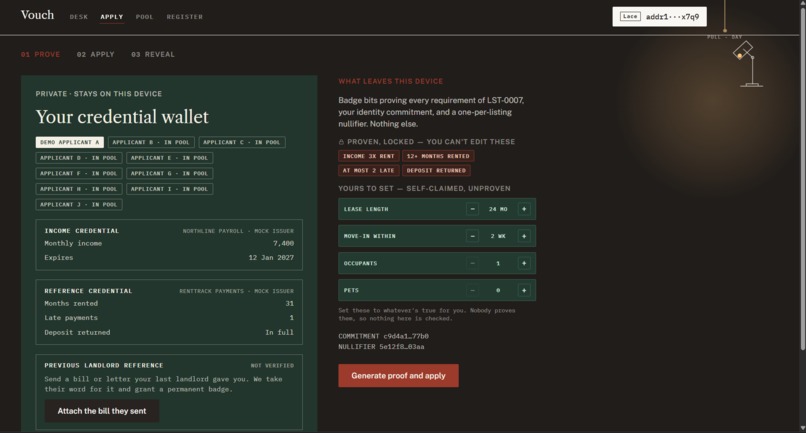The height and width of the screenshot is (433, 806).
Task: Increase the Occupants count
Action: click(524, 263)
